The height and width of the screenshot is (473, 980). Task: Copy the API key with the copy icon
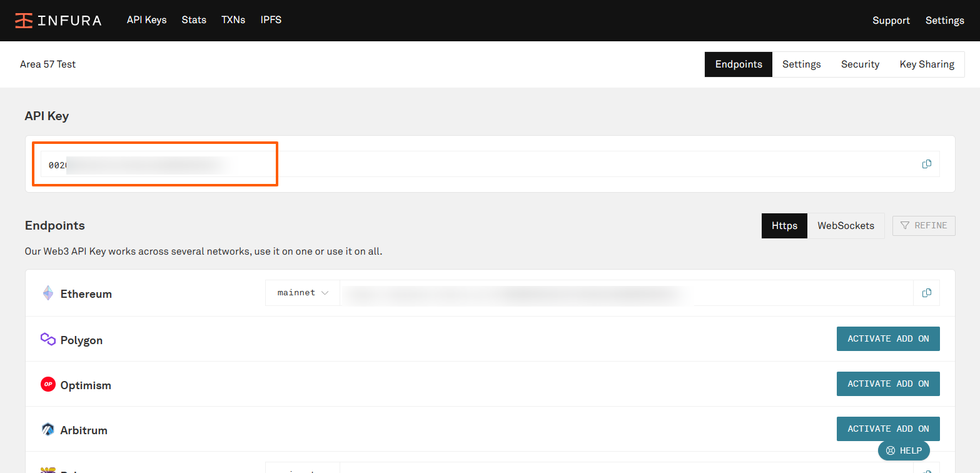click(x=927, y=164)
